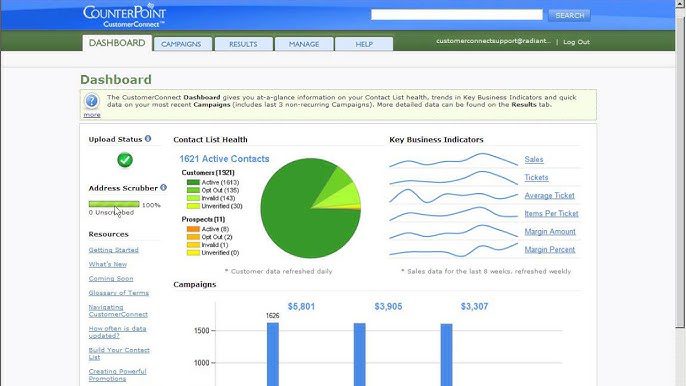
Task: Click the Customers Active dark green swatch
Action: (193, 182)
